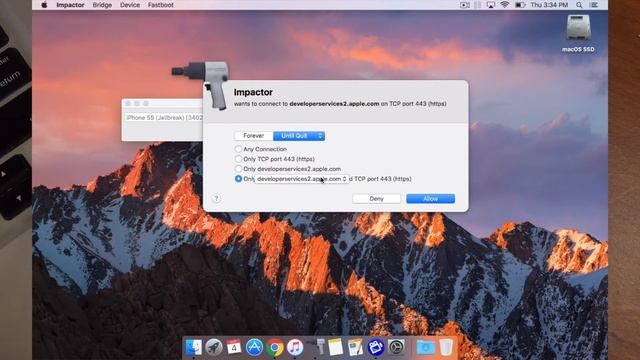The width and height of the screenshot is (640, 360).
Task: Open Device menu
Action: (x=130, y=5)
